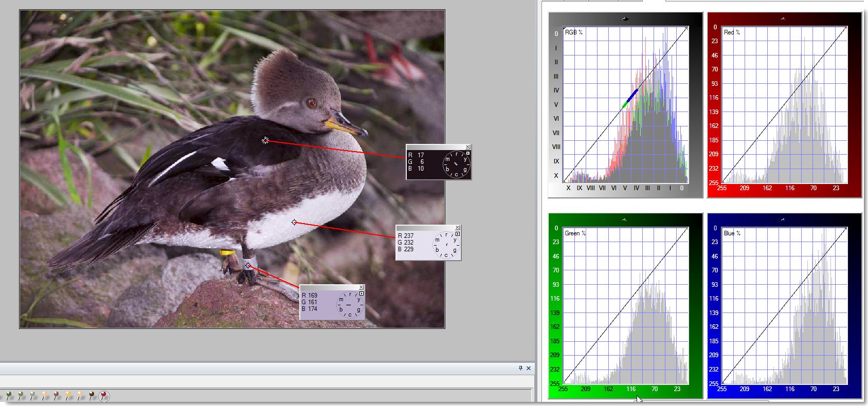868x406 pixels.
Task: Click the value 162 on Green panel's bottom scale
Action: (x=608, y=389)
